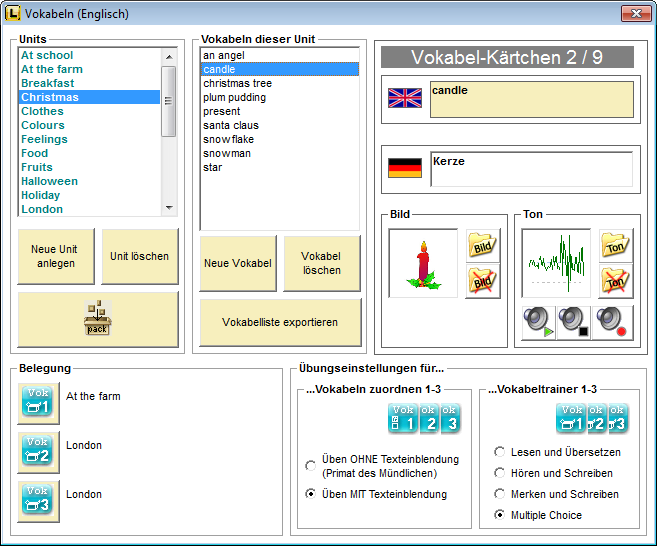This screenshot has height=546, width=657.
Task: Select the "Halloween" unit in the list
Action: click(49, 181)
